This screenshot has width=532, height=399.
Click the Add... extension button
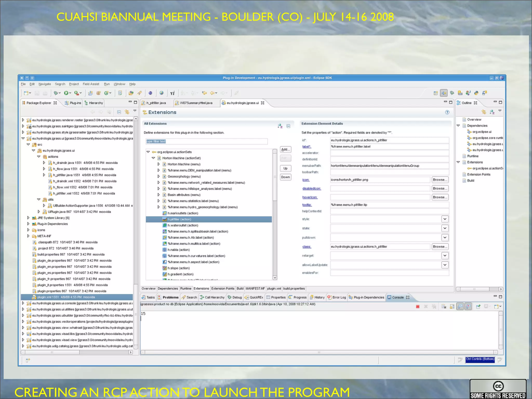(285, 149)
